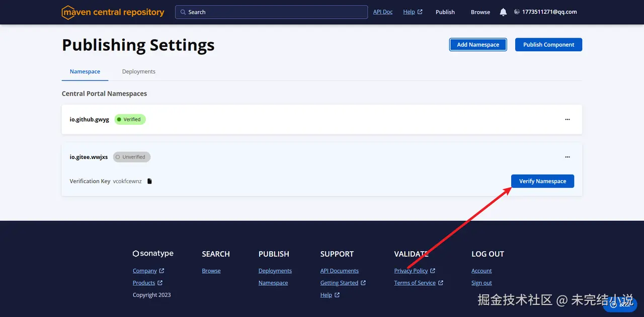Select the io.gitee.wwjxs namespace name
This screenshot has height=317, width=644.
tap(89, 157)
